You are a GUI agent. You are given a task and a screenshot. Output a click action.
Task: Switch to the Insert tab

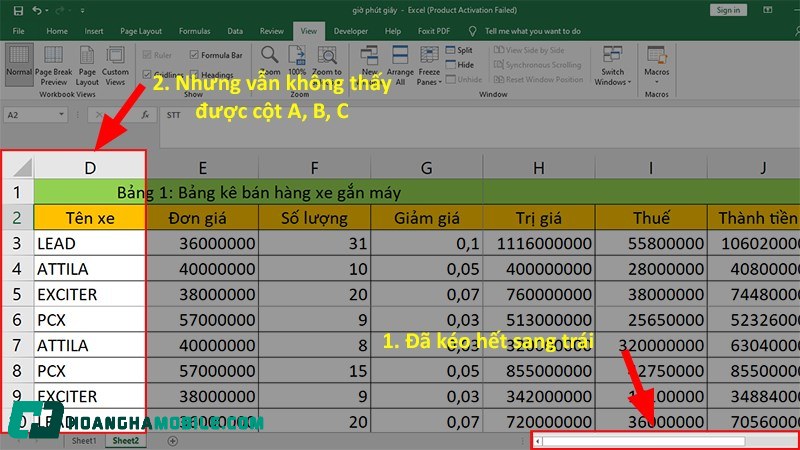pyautogui.click(x=94, y=31)
